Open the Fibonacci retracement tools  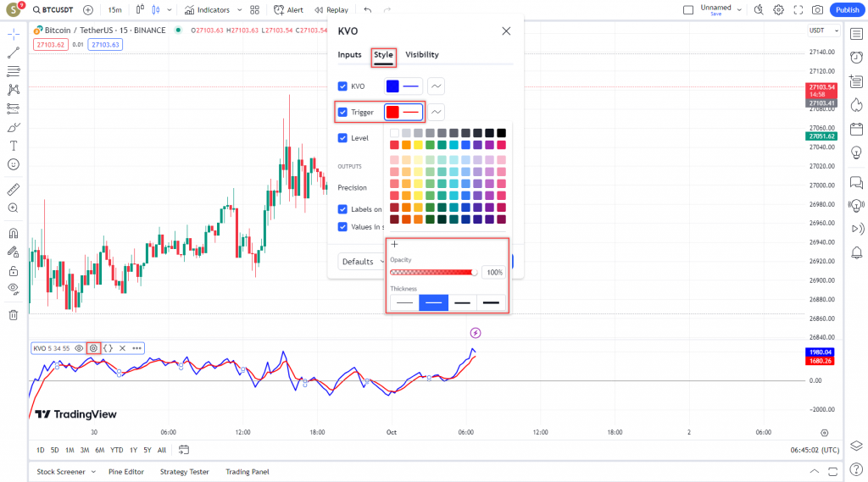pyautogui.click(x=14, y=71)
